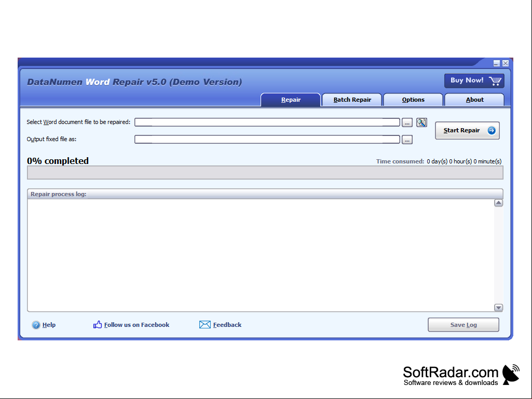Click the '0 day(s) 0 hour(s) 0 minute(s)' value
532x399 pixels.
point(464,161)
